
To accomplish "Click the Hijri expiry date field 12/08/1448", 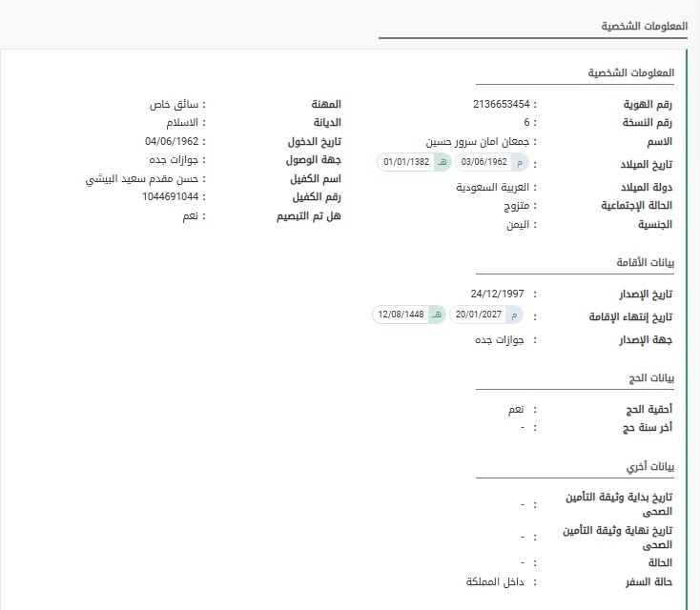I will pos(401,314).
